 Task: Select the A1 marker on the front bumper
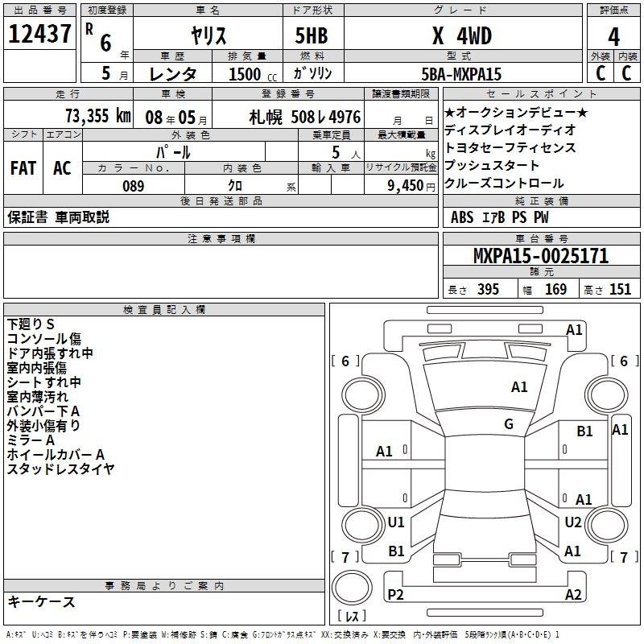(x=574, y=329)
